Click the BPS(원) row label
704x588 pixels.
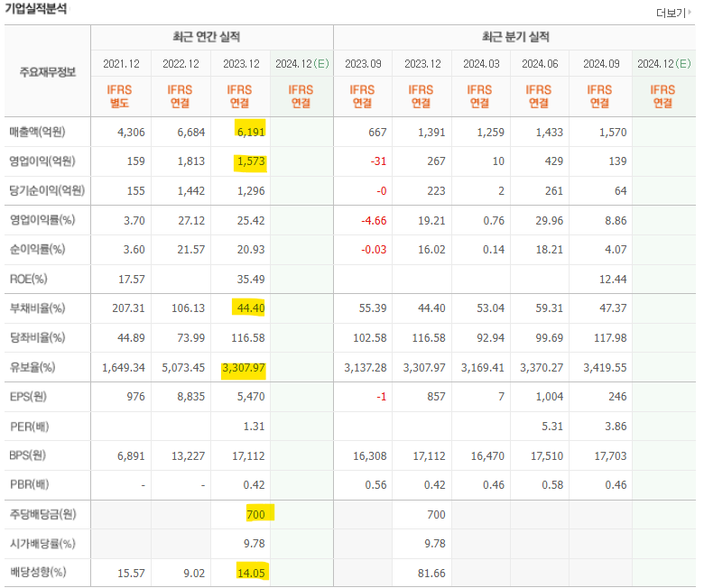(27, 455)
